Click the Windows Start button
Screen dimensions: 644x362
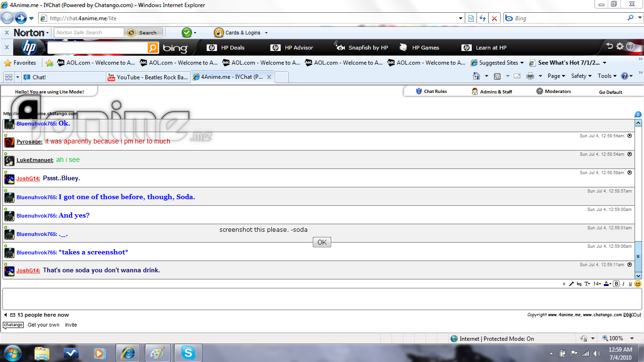pyautogui.click(x=12, y=353)
